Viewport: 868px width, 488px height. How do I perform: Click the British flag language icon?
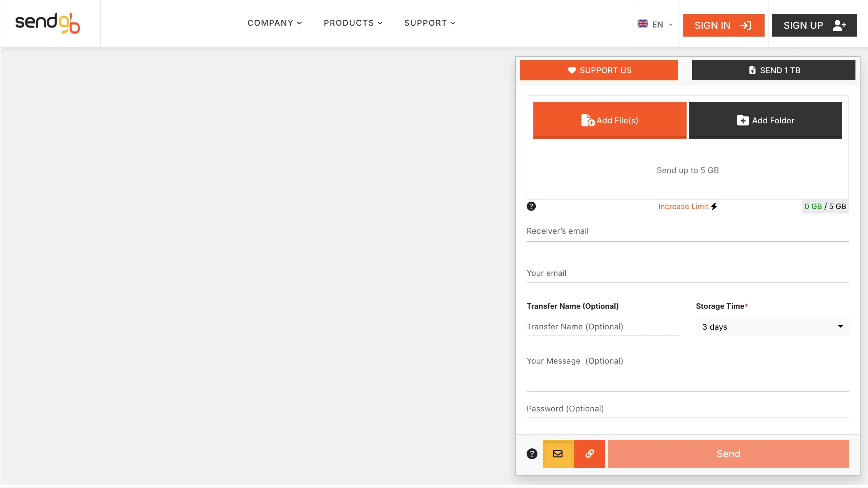coord(643,24)
